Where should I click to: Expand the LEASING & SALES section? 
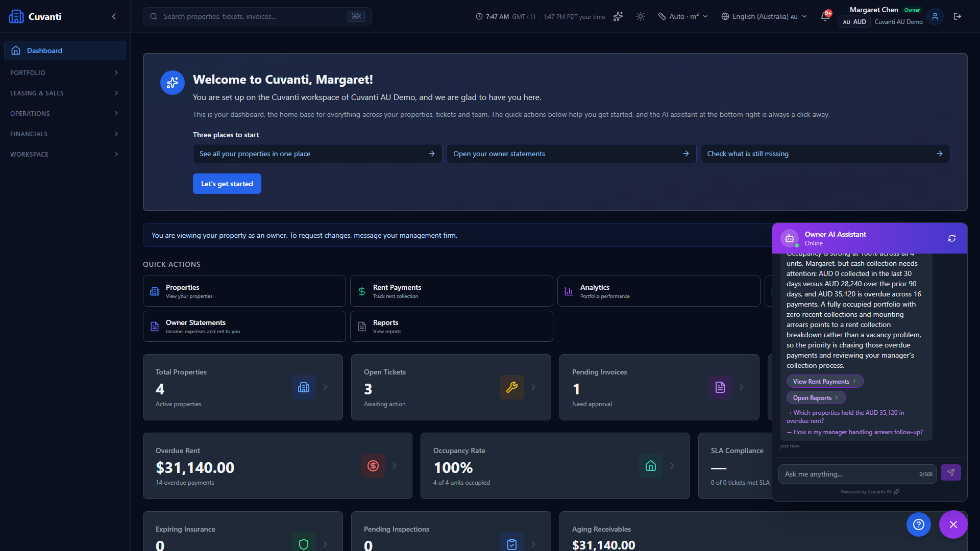[65, 93]
